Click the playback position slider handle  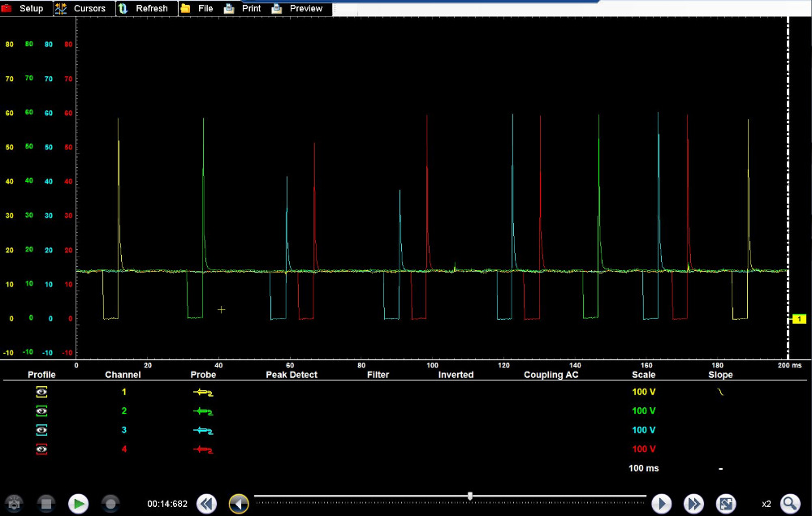[x=470, y=496]
